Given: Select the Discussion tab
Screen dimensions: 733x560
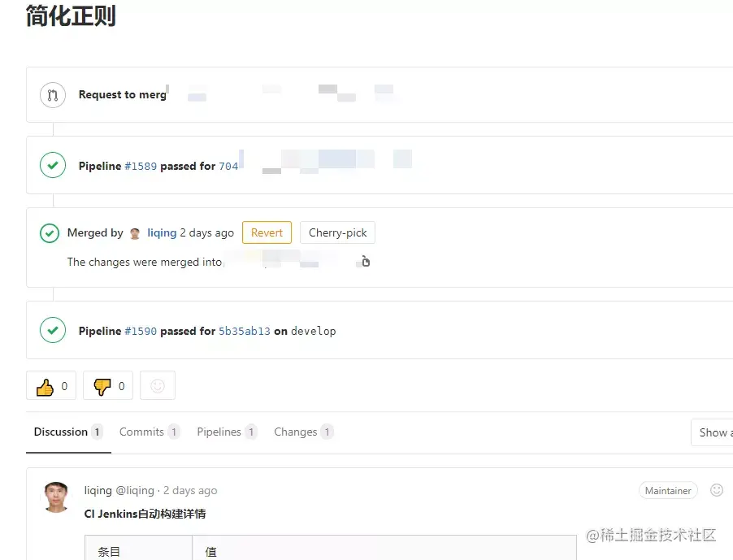Looking at the screenshot, I should click(68, 432).
